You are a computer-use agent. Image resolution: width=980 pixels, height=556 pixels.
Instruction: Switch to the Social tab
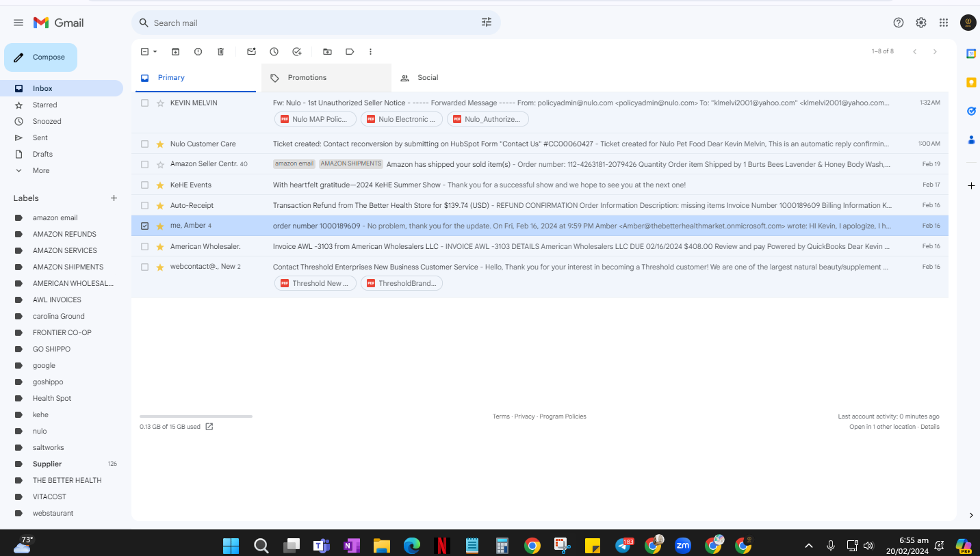coord(456,78)
